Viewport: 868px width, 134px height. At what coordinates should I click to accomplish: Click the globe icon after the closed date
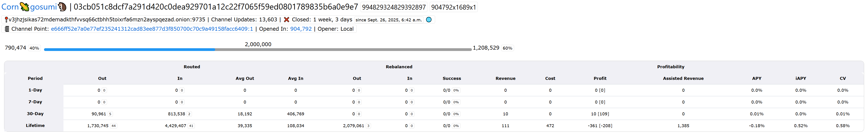429,20
